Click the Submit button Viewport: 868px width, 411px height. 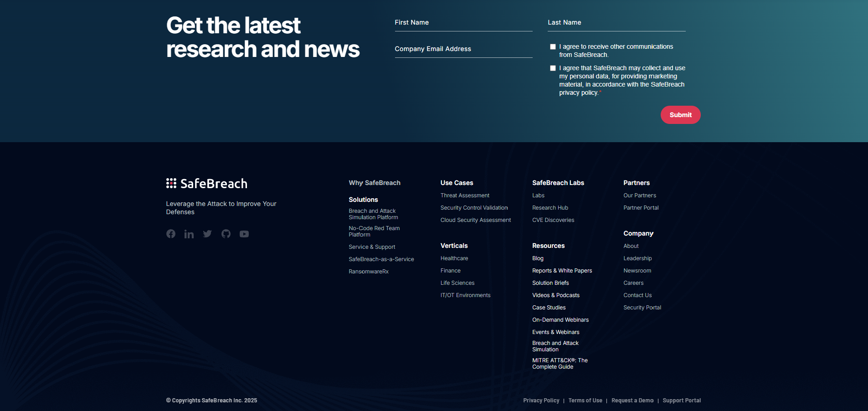[681, 115]
